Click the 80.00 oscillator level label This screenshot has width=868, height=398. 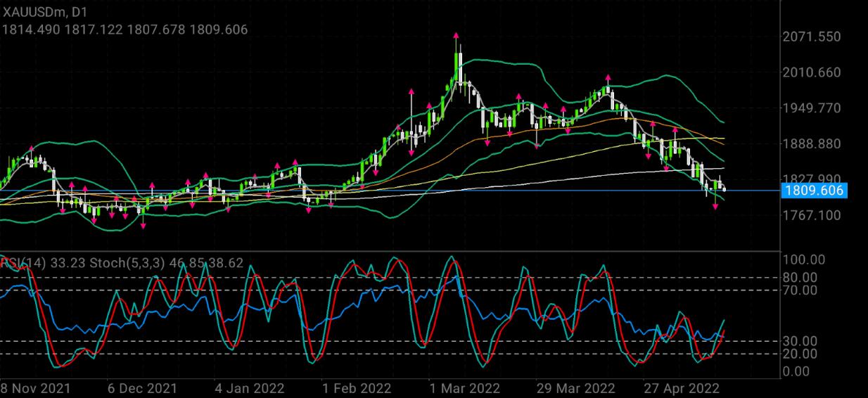(x=800, y=277)
